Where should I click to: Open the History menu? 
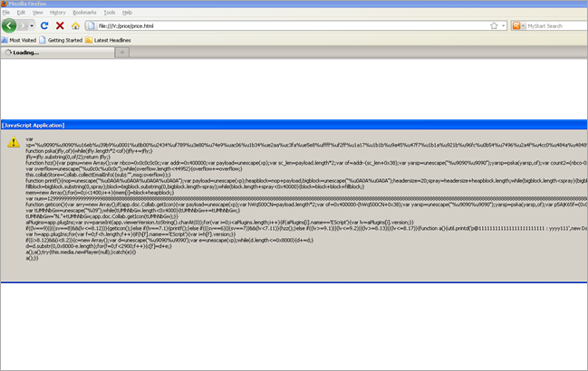pyautogui.click(x=58, y=13)
